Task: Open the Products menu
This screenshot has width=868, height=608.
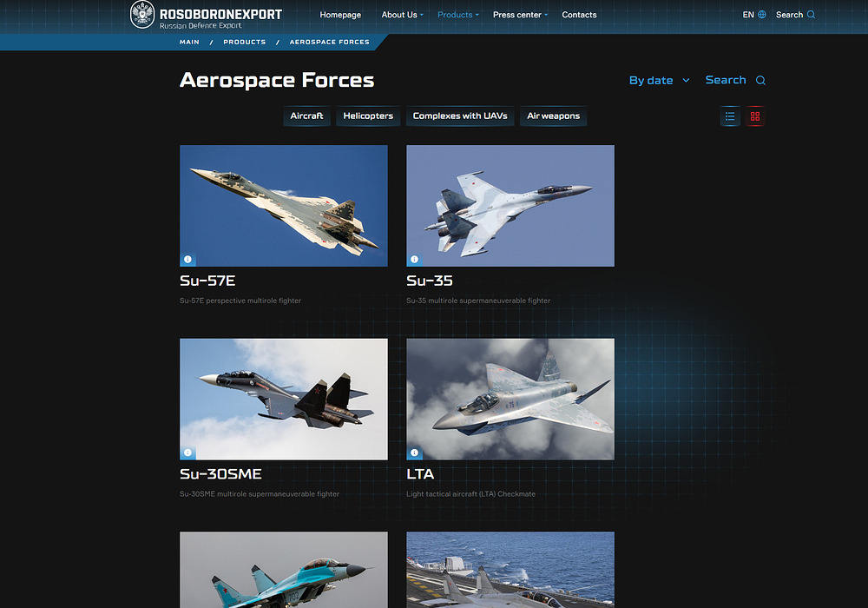Action: coord(457,15)
